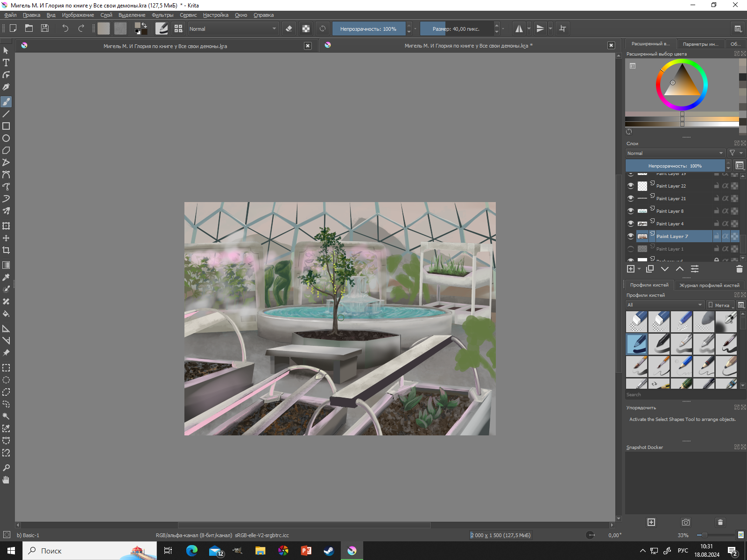The width and height of the screenshot is (747, 560).
Task: Expand the brush preset tag dropdown
Action: [664, 305]
